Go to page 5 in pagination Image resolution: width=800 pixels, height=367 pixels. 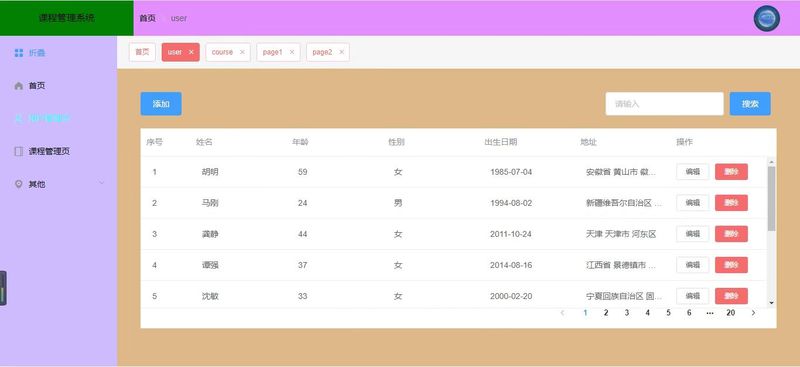[x=668, y=312]
